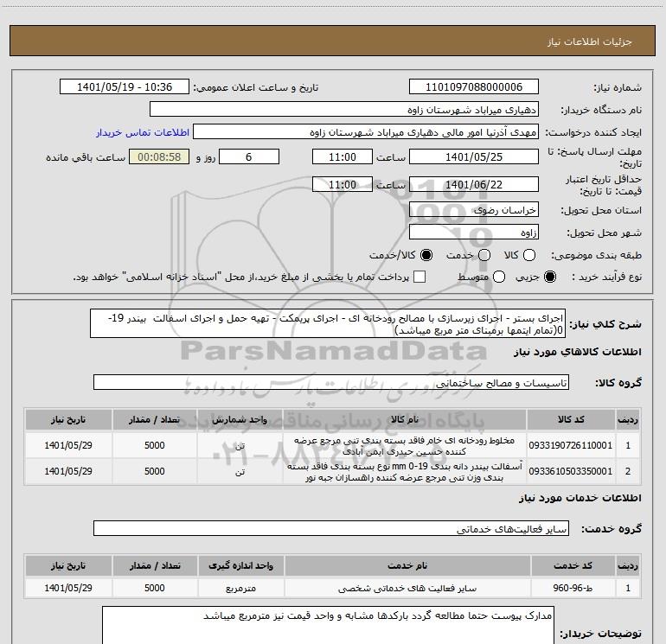Click the response deadline hour 11:00 field
The height and width of the screenshot is (644, 666).
pos(343,156)
